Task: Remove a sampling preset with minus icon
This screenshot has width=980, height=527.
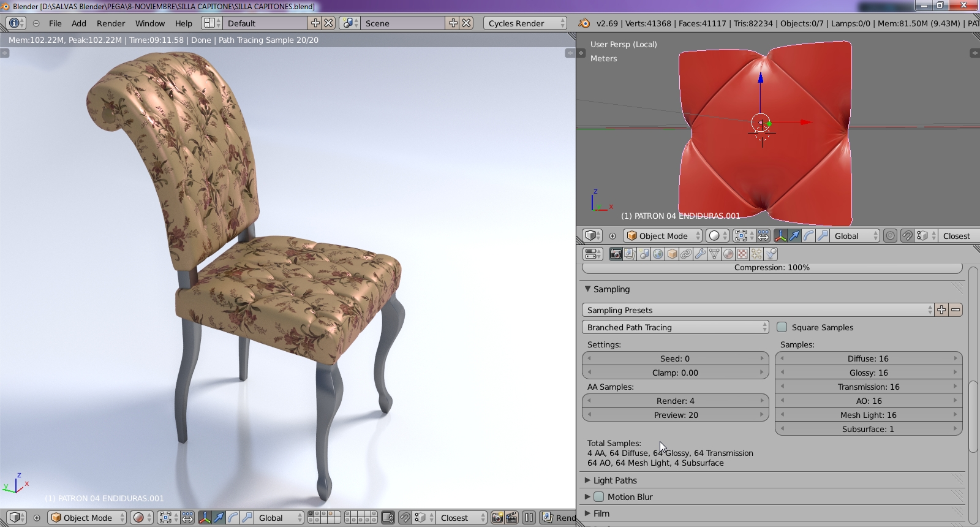Action: tap(956, 310)
